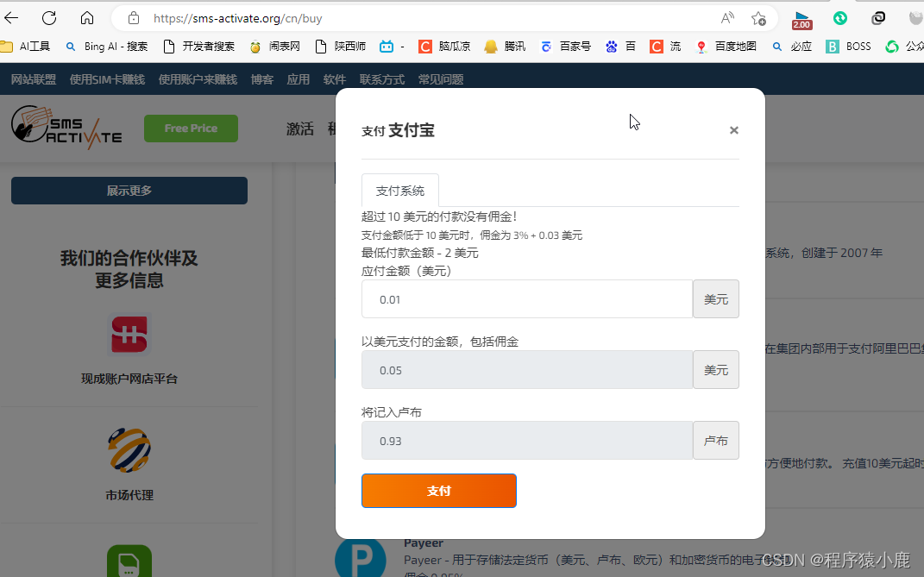
Task: Open 百度地图 bookmark
Action: click(x=726, y=47)
